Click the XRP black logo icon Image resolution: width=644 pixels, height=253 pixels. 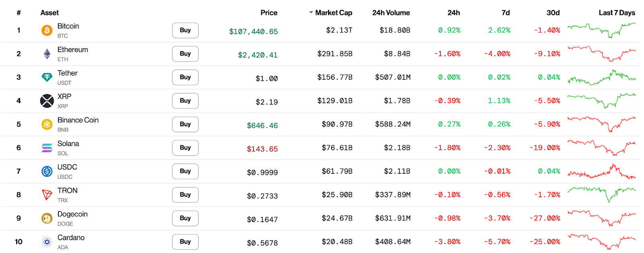(x=47, y=101)
